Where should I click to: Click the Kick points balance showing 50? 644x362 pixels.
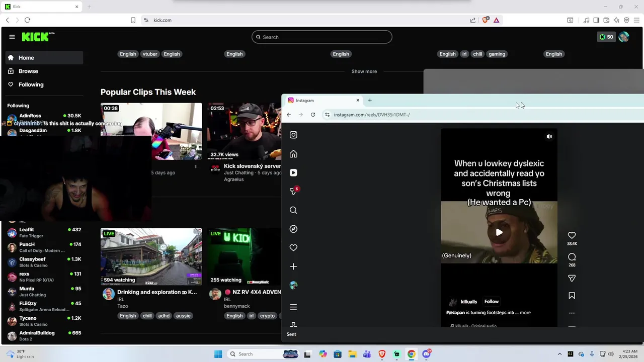click(606, 37)
